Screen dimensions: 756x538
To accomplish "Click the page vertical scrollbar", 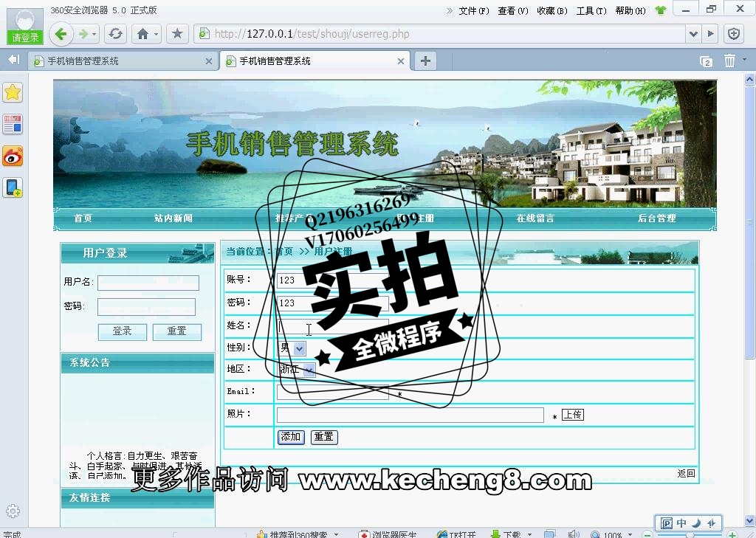I will coord(750,221).
